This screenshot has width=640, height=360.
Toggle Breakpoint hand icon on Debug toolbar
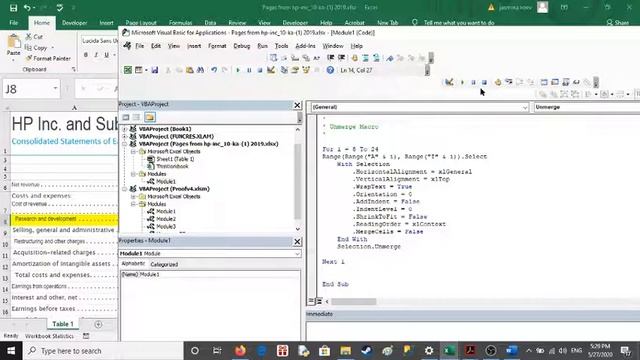click(x=498, y=82)
